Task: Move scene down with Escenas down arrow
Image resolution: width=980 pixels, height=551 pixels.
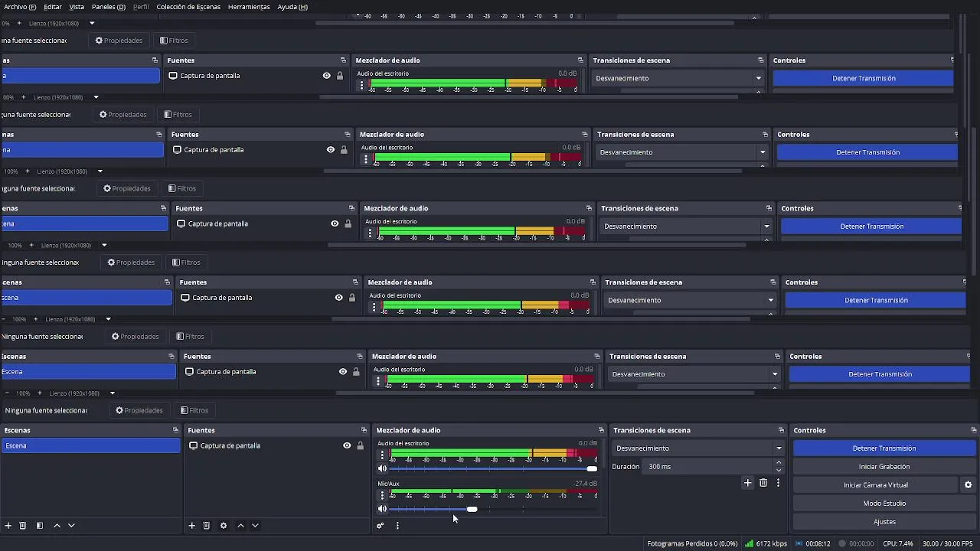Action: (x=71, y=526)
